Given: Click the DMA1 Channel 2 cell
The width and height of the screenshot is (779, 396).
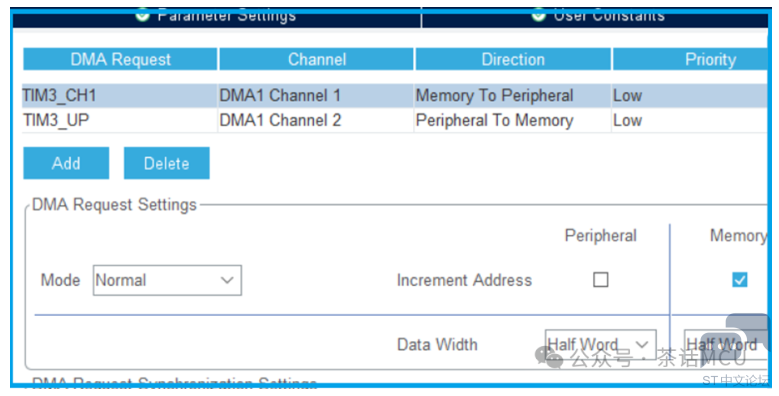Looking at the screenshot, I should (316, 120).
